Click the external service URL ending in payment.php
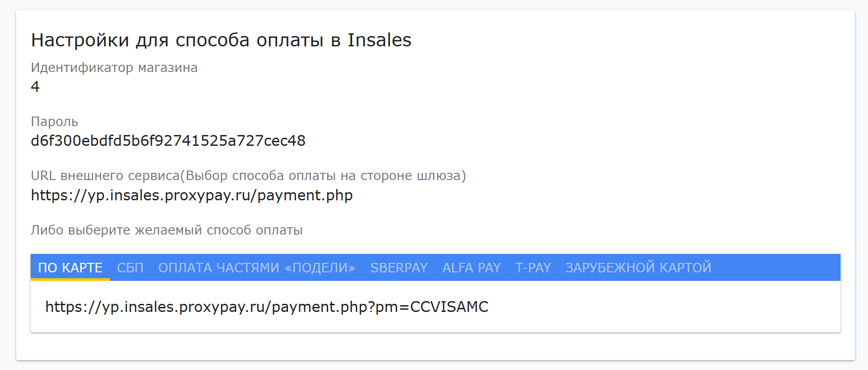This screenshot has height=370, width=868. pyautogui.click(x=192, y=195)
